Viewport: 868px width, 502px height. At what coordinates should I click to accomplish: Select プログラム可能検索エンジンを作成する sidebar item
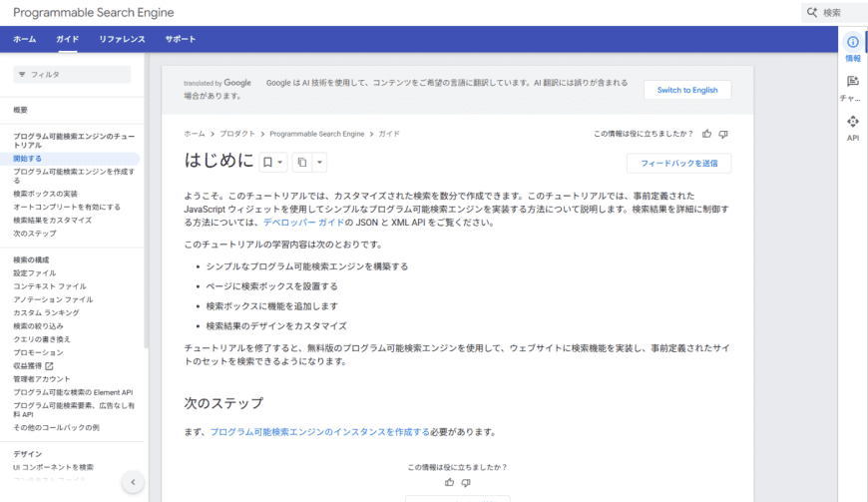(x=74, y=176)
